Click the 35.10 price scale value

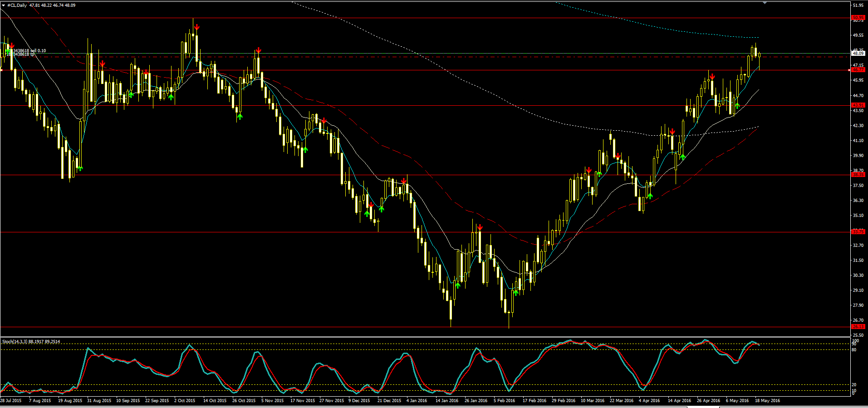tap(858, 216)
